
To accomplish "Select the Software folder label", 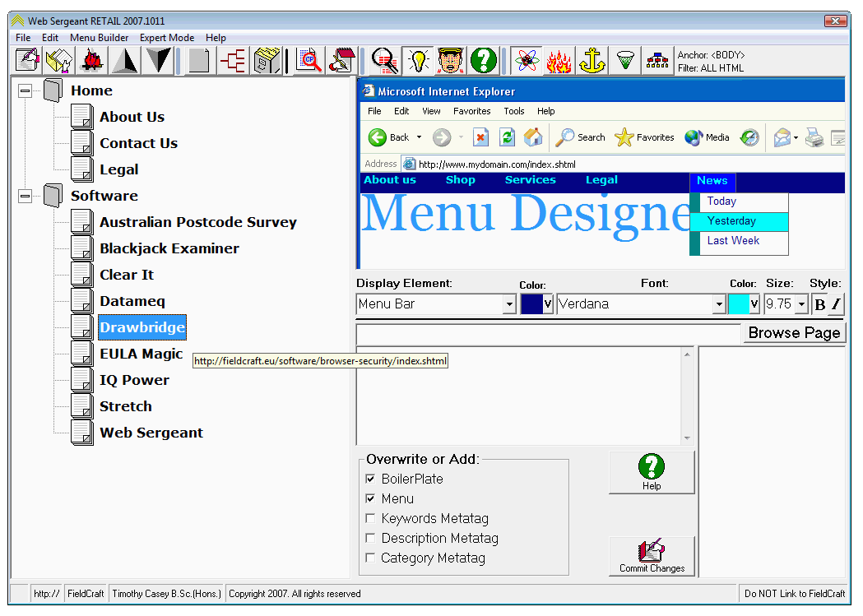I will pyautogui.click(x=104, y=196).
